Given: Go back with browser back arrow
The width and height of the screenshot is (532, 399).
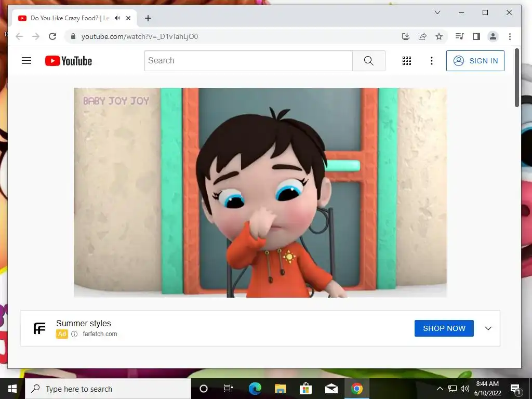Looking at the screenshot, I should [x=19, y=36].
